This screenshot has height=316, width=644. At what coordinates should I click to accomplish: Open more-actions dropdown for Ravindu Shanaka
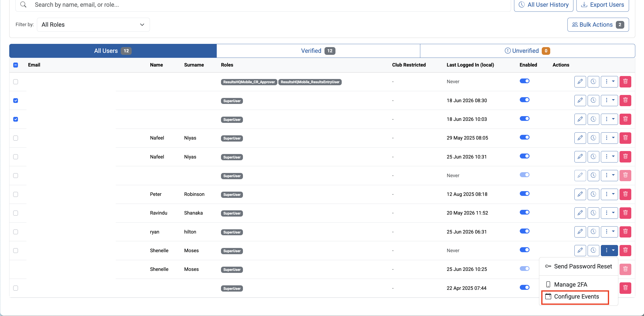click(x=609, y=213)
